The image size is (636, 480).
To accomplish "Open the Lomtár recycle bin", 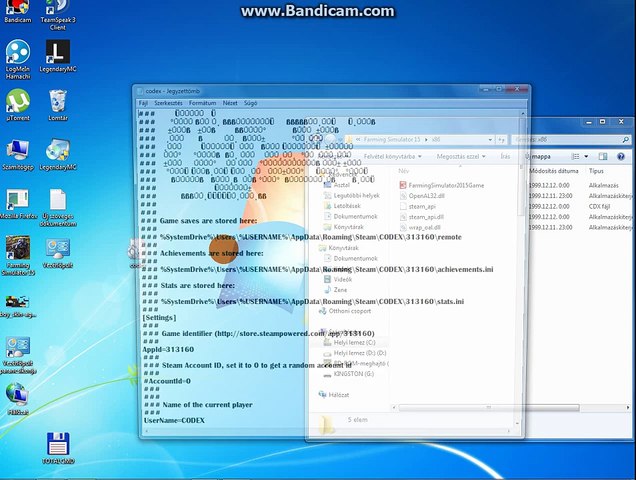I will pyautogui.click(x=58, y=105).
